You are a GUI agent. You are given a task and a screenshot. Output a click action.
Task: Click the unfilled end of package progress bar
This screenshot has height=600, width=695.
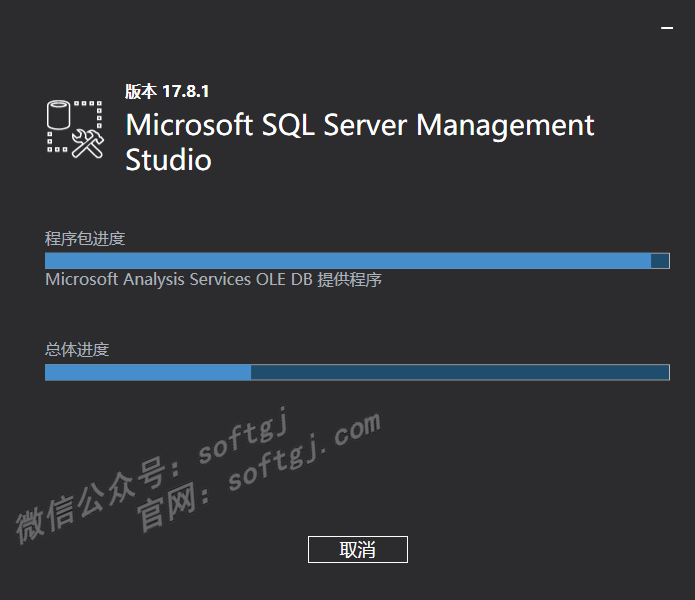[660, 261]
